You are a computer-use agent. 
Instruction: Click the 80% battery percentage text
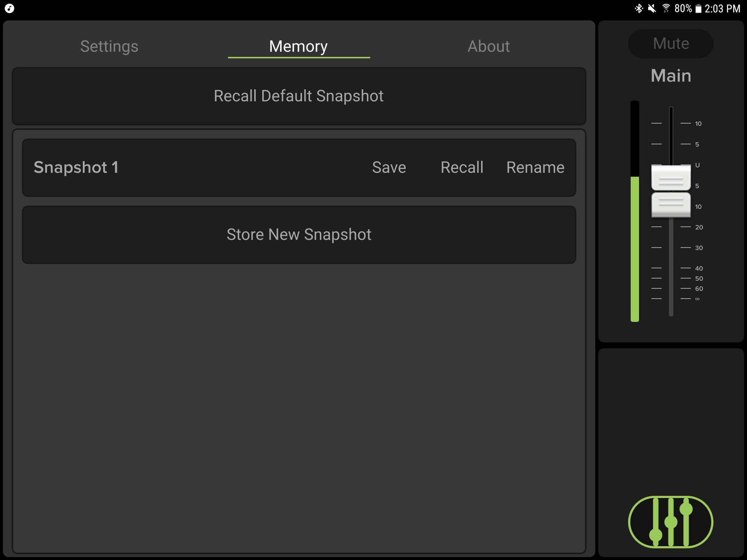683,8
